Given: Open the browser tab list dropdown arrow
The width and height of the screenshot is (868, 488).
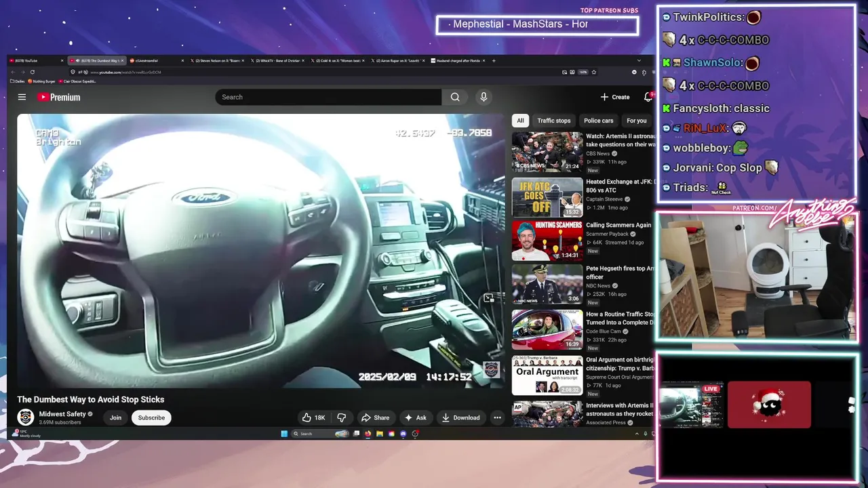Looking at the screenshot, I should 639,60.
